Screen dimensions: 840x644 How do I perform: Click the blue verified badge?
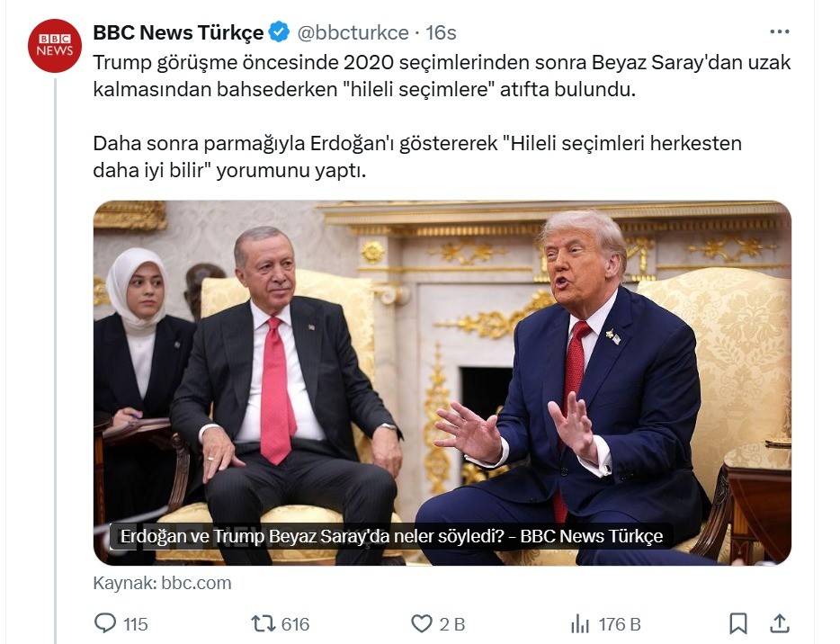coord(279,32)
